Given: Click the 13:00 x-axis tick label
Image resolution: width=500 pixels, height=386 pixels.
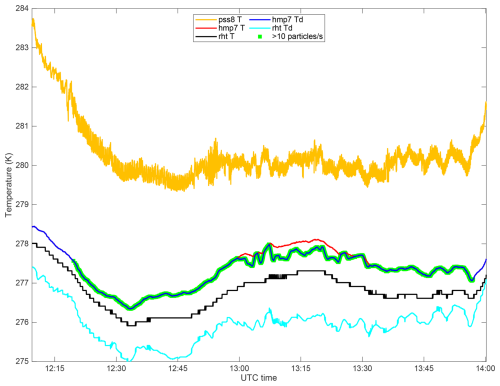Looking at the screenshot, I should [239, 368].
